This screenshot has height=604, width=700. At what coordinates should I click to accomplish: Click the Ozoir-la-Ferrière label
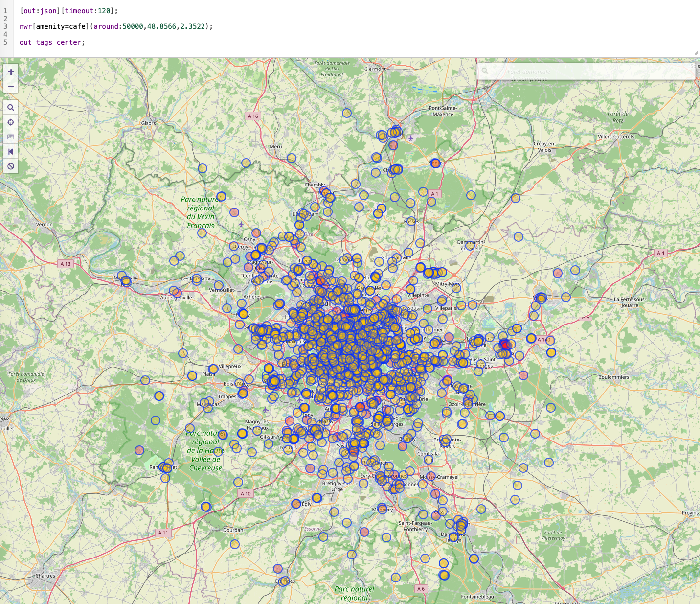tap(467, 404)
